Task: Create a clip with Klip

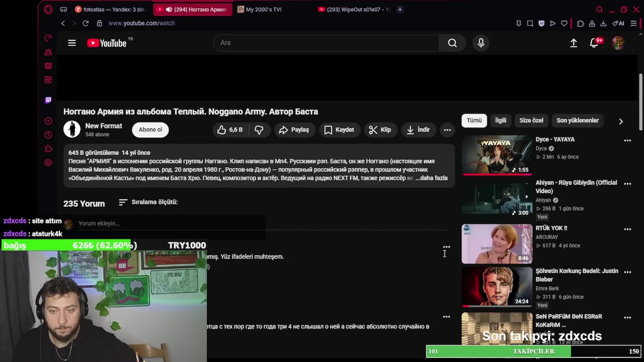Action: coord(380,130)
